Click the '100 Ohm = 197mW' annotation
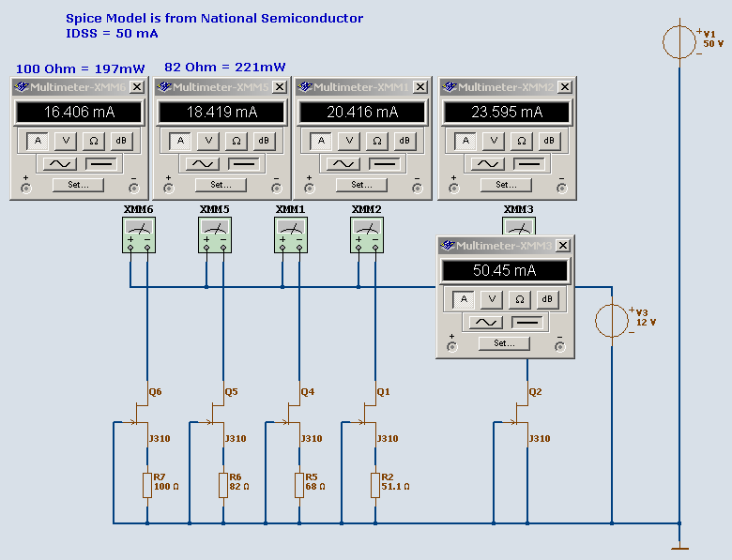 pyautogui.click(x=81, y=69)
